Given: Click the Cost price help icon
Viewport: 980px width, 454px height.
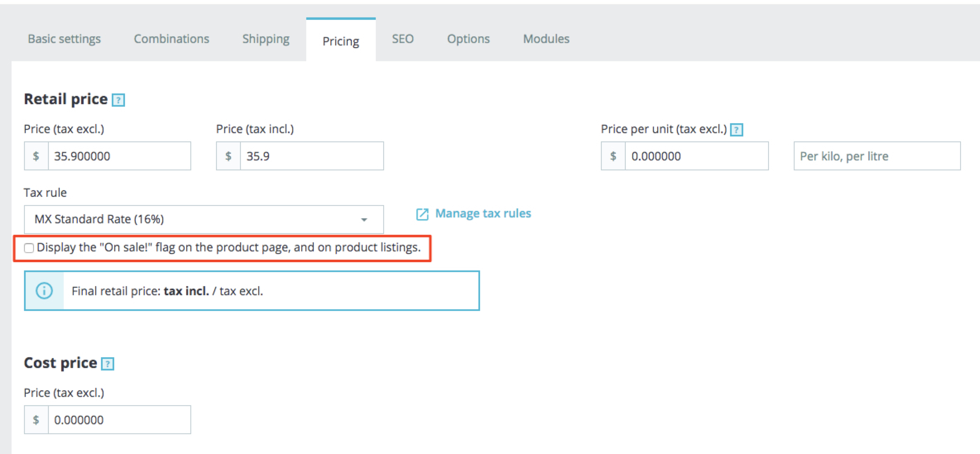Looking at the screenshot, I should pyautogui.click(x=108, y=364).
